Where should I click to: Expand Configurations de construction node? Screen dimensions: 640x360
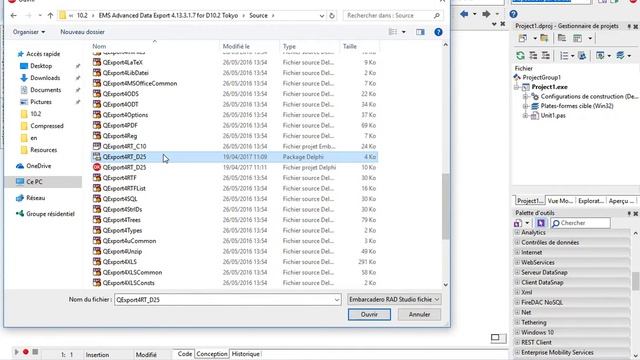pos(525,97)
